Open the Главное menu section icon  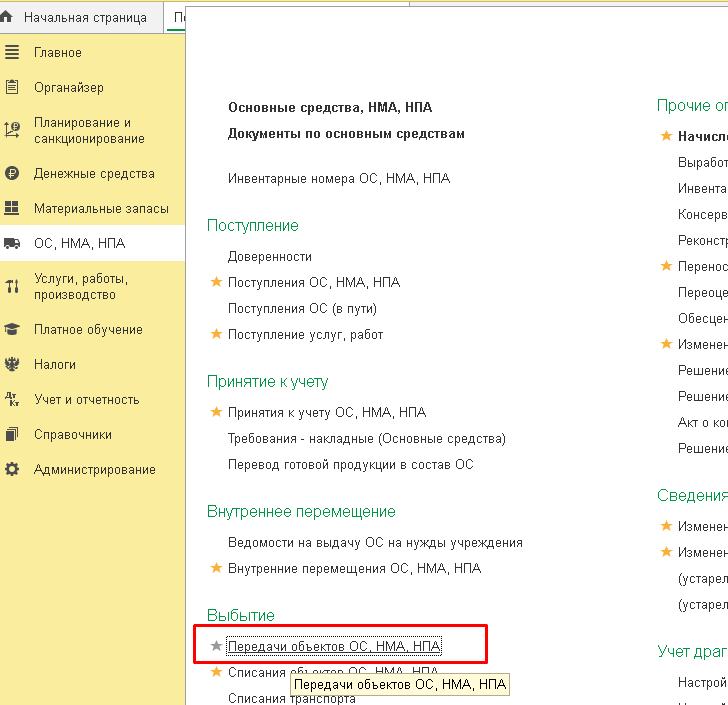pos(12,52)
